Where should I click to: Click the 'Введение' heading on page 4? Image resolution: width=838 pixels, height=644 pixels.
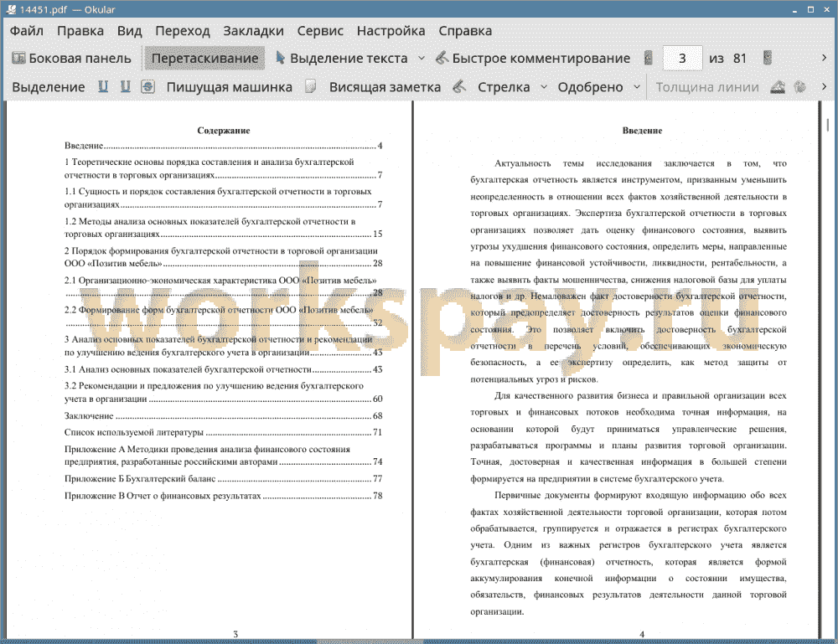pos(642,131)
